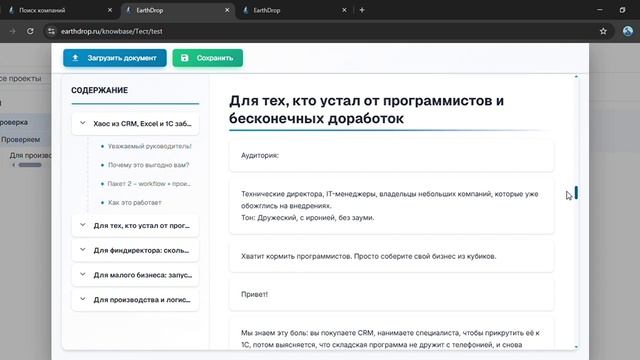Collapse the Хаос из CRM, Excel и 1С section chevron
The image size is (640, 360).
click(x=83, y=123)
